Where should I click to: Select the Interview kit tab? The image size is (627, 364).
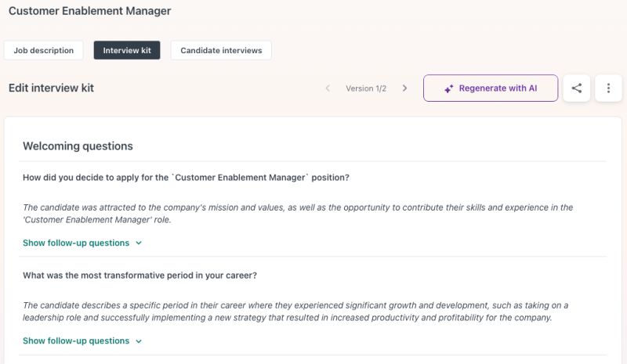[127, 50]
